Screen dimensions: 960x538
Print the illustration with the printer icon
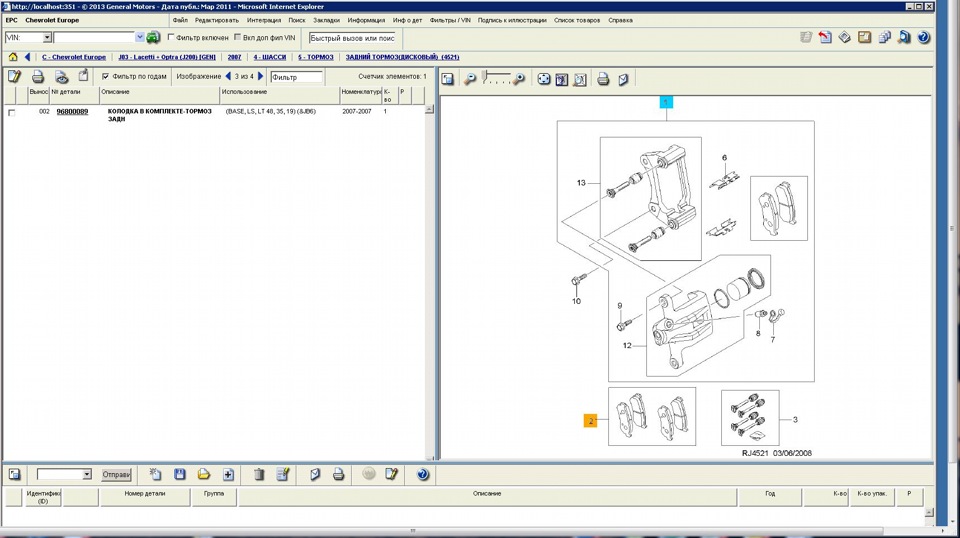point(603,79)
